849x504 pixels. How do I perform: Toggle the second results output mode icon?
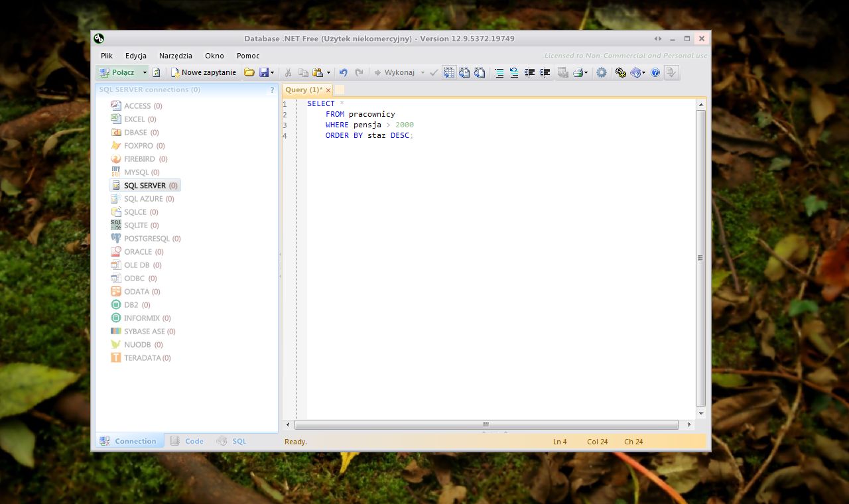(x=464, y=72)
